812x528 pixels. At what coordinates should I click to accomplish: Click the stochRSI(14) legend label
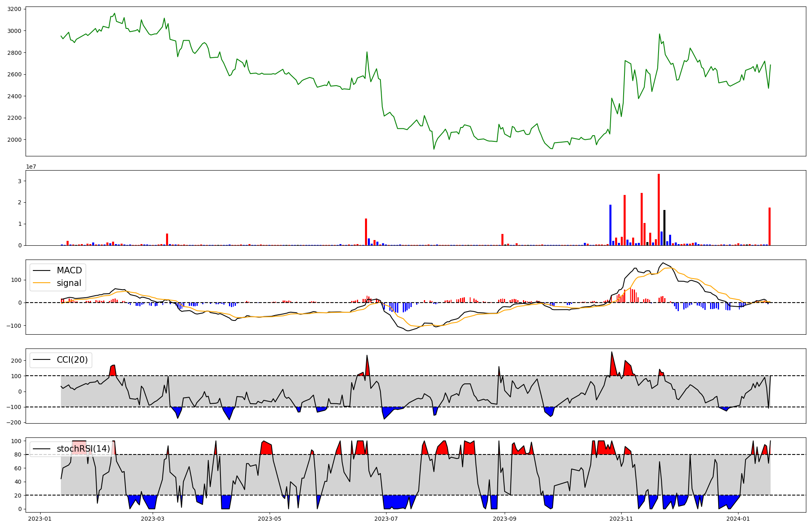pyautogui.click(x=83, y=449)
